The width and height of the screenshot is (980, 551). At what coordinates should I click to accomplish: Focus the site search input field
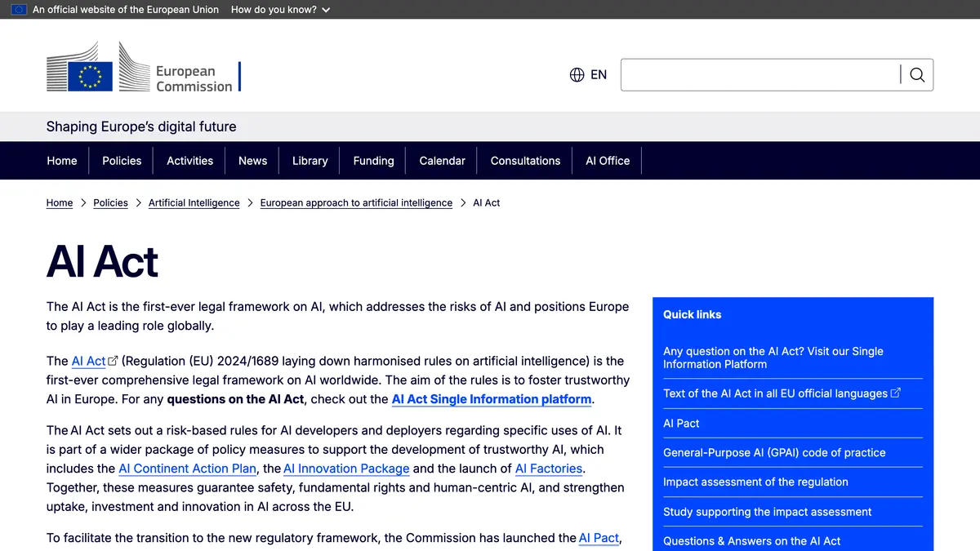coord(760,75)
